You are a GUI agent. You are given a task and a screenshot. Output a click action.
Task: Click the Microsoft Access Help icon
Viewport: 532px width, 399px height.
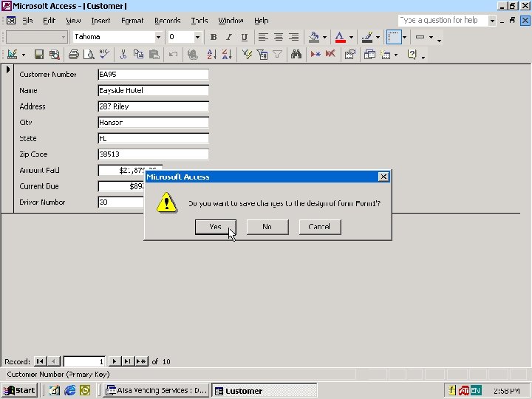[412, 54]
